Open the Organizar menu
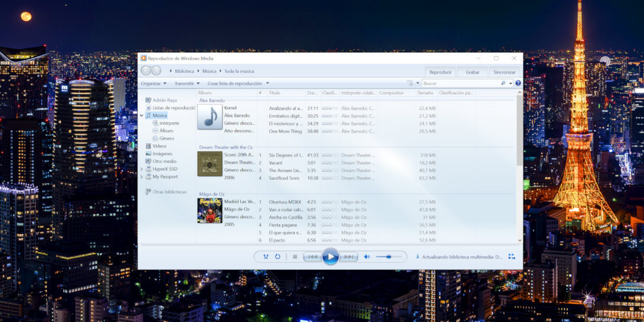 pyautogui.click(x=154, y=83)
